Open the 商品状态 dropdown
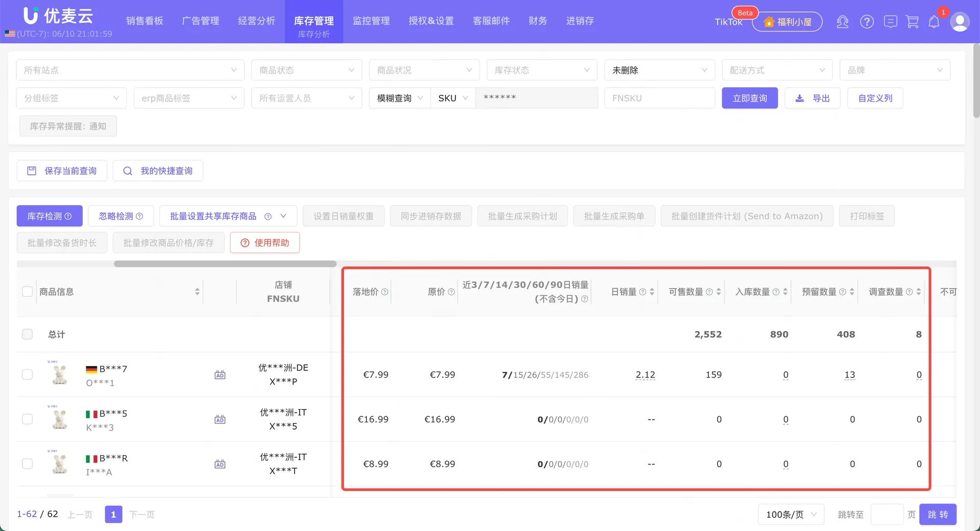The image size is (980, 531). click(307, 70)
